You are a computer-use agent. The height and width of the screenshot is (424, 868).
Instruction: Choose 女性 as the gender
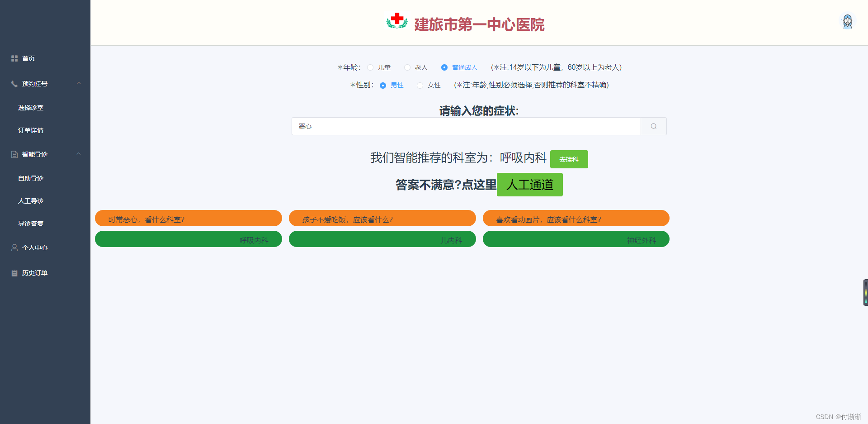point(420,85)
